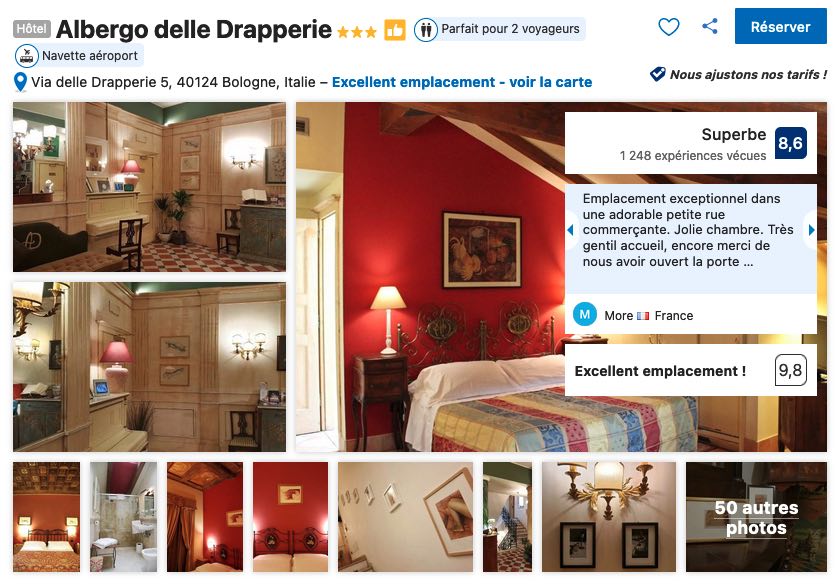Open the top-left lobby photo

tap(149, 187)
